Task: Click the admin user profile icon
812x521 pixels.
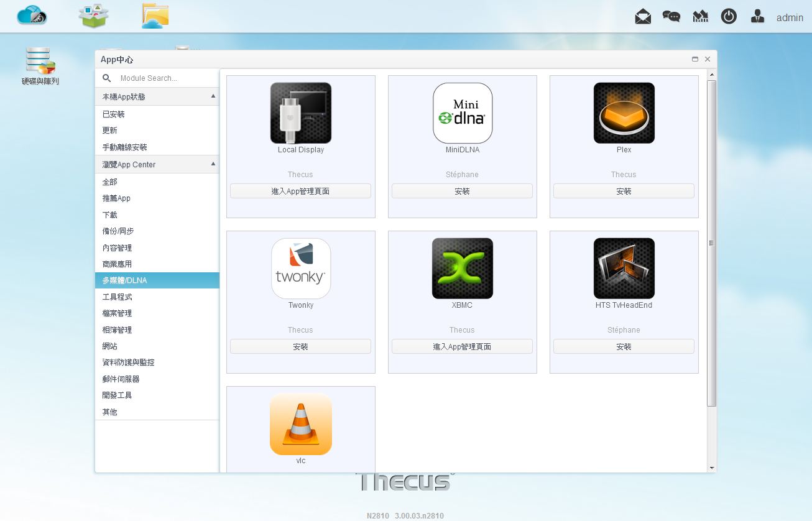Action: point(757,17)
